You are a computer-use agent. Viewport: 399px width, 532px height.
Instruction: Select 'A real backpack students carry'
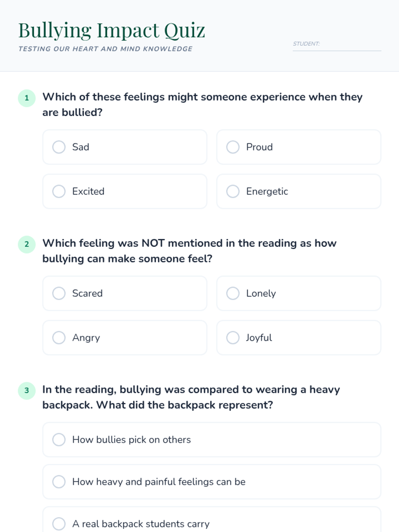tap(59, 524)
